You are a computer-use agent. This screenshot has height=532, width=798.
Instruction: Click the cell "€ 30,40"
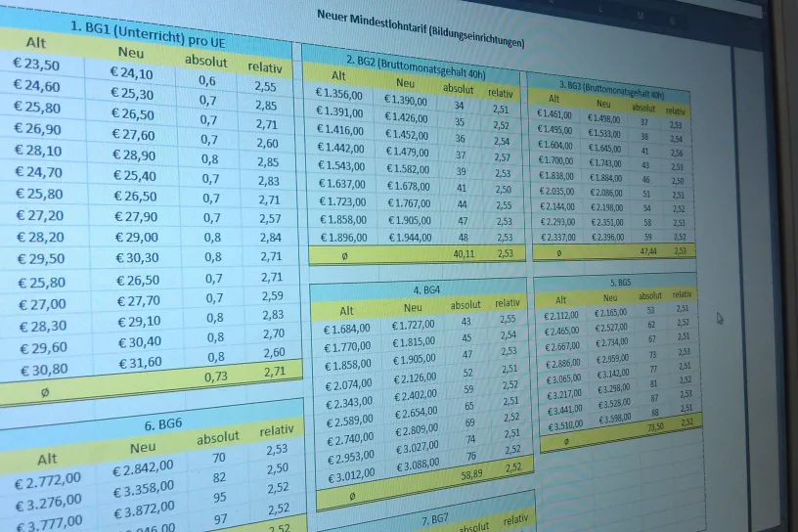pos(140,342)
